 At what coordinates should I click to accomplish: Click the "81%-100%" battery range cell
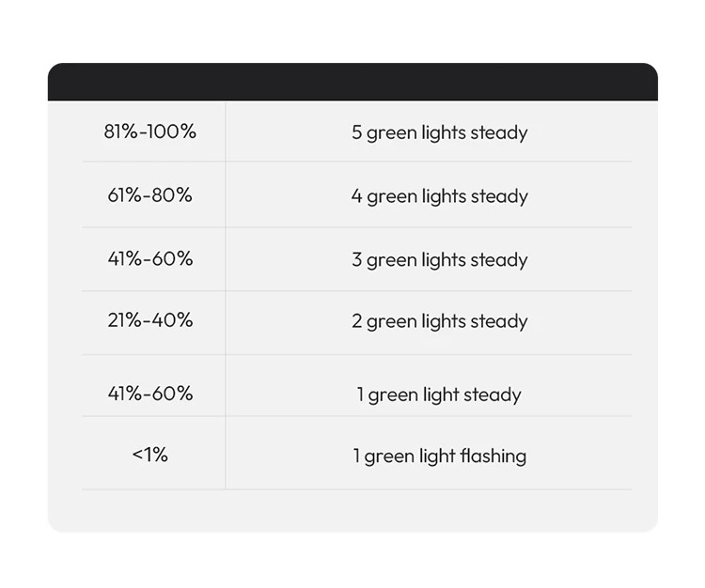coord(150,132)
